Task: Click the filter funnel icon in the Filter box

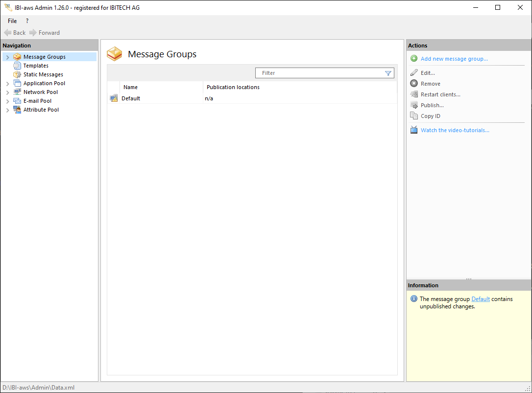Action: tap(388, 73)
